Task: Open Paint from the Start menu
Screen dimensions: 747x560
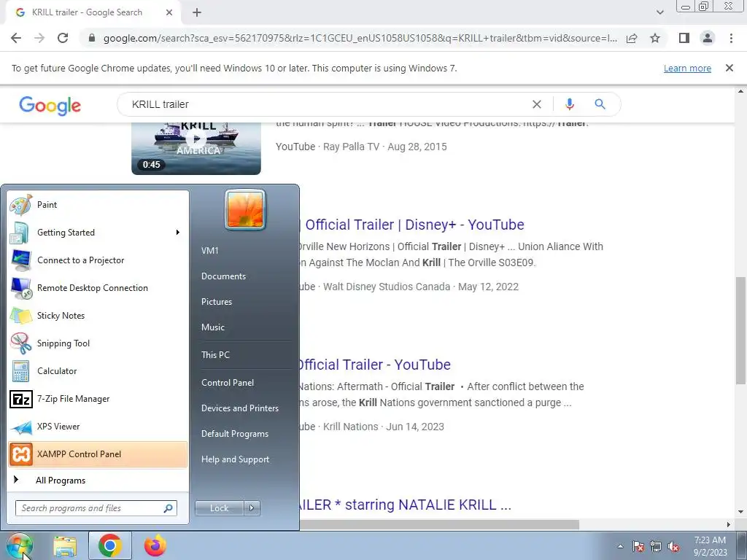Action: pyautogui.click(x=98, y=205)
